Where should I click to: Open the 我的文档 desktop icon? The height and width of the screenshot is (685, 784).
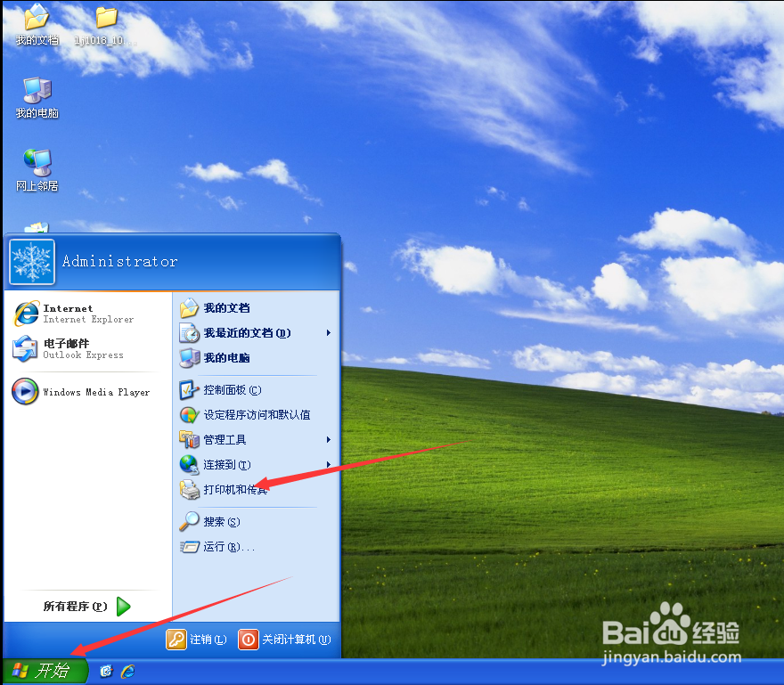pos(37,25)
